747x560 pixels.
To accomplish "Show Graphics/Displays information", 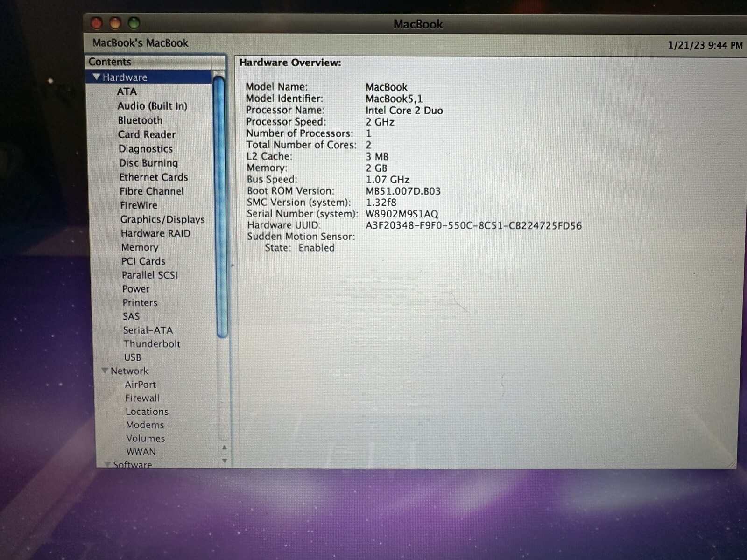I will tap(162, 219).
